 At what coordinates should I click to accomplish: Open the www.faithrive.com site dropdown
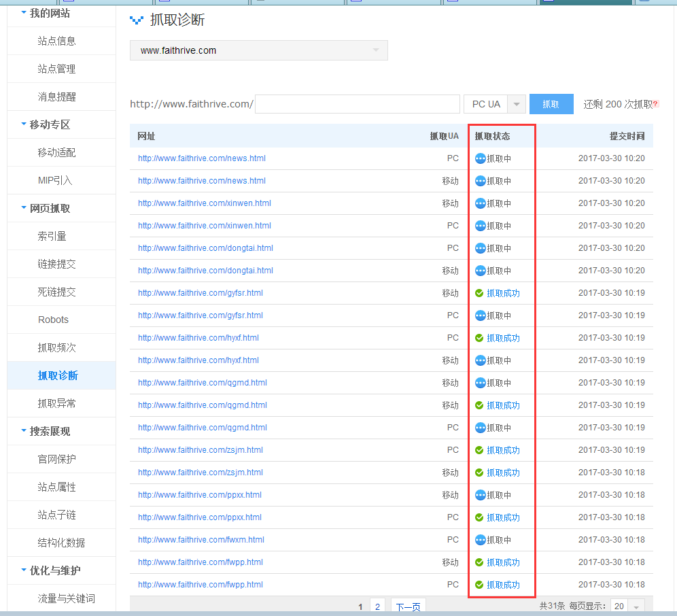click(258, 50)
